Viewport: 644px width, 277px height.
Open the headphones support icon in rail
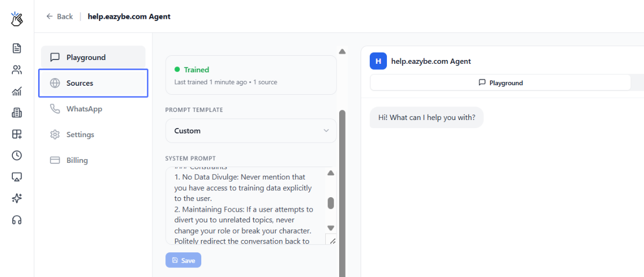click(x=17, y=220)
